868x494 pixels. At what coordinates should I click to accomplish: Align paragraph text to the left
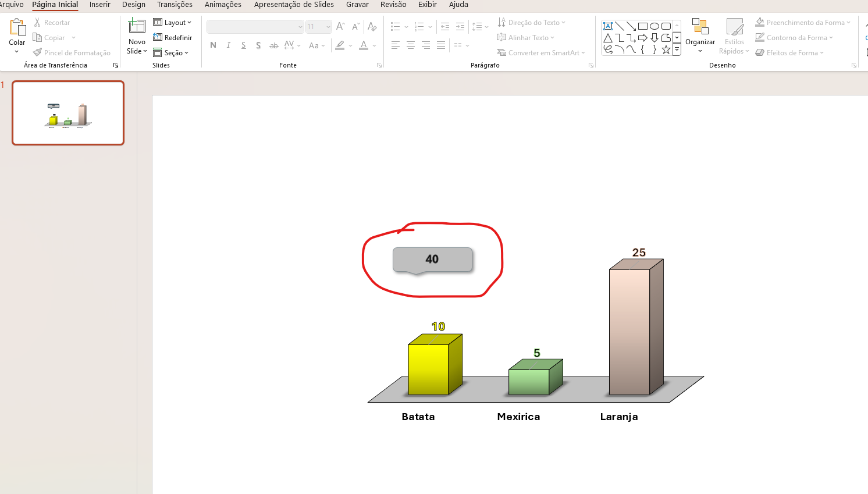[396, 45]
